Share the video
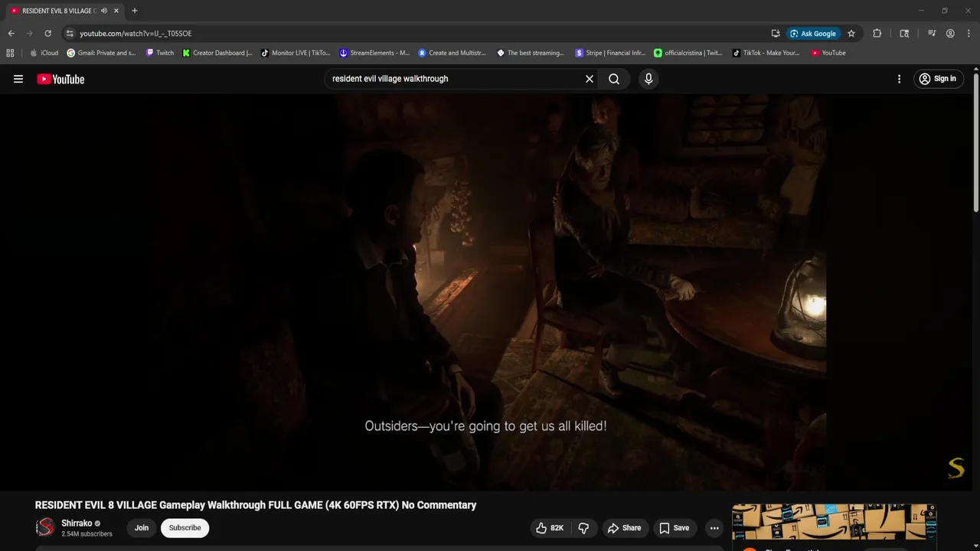 (624, 528)
